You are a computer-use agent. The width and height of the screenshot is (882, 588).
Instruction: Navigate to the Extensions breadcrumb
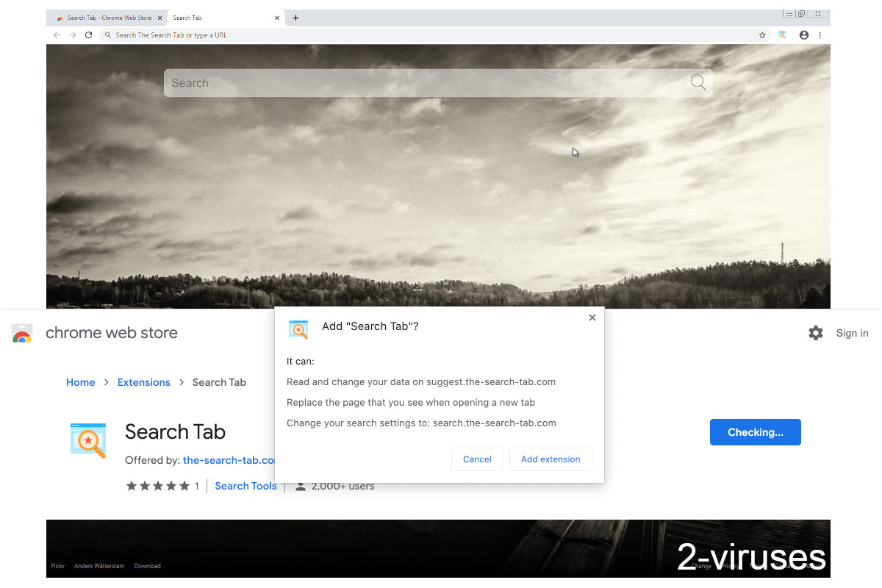[143, 382]
